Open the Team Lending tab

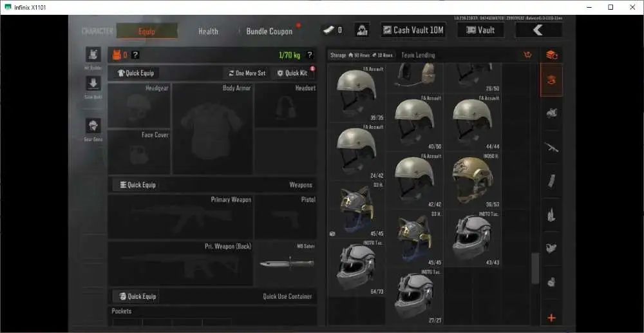[x=418, y=55]
